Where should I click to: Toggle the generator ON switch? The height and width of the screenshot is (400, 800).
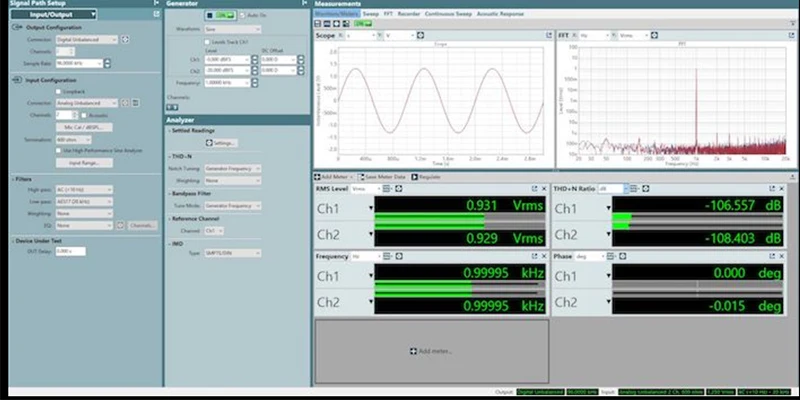click(x=224, y=16)
